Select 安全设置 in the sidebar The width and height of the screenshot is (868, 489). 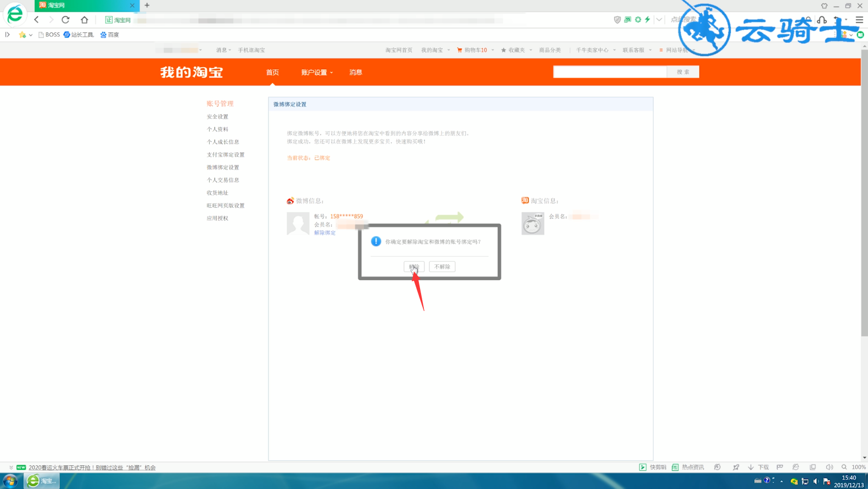click(x=217, y=117)
